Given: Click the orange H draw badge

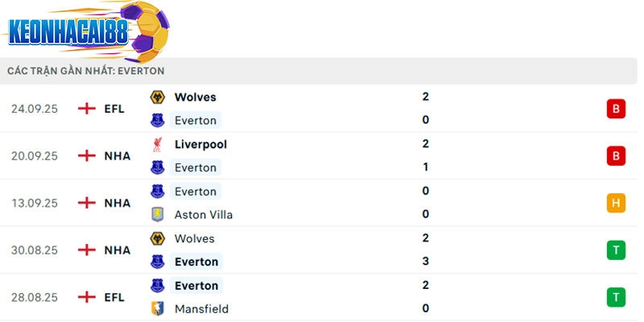Looking at the screenshot, I should tap(616, 203).
